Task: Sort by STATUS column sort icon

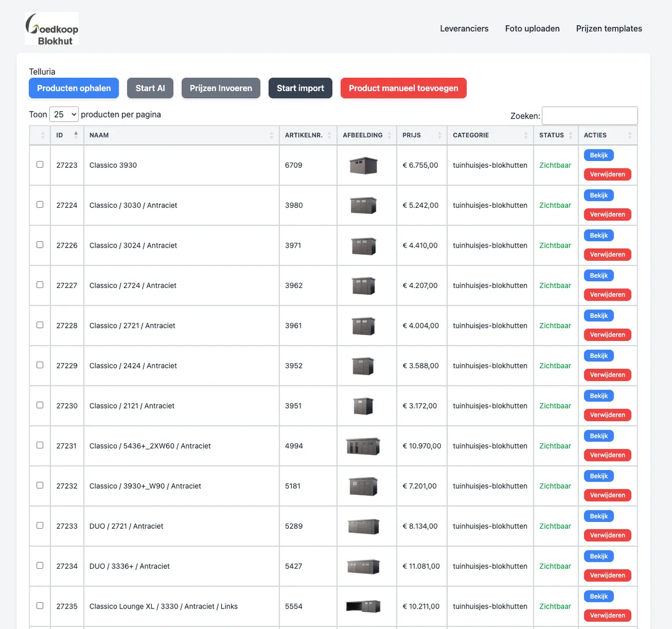Action: click(570, 135)
